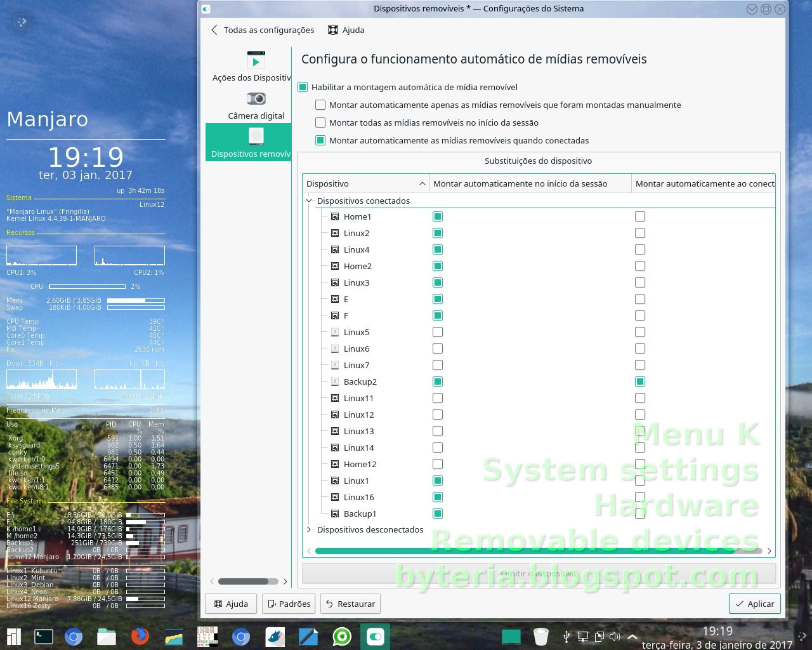Image resolution: width=812 pixels, height=650 pixels.
Task: Click the back arrow to Todas as configurações
Action: coord(214,30)
